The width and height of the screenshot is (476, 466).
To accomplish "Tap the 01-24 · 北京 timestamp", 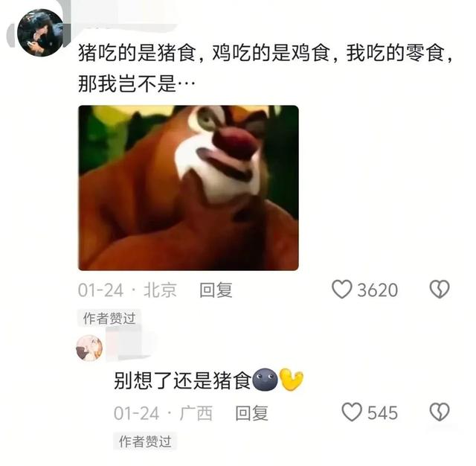I will point(127,290).
